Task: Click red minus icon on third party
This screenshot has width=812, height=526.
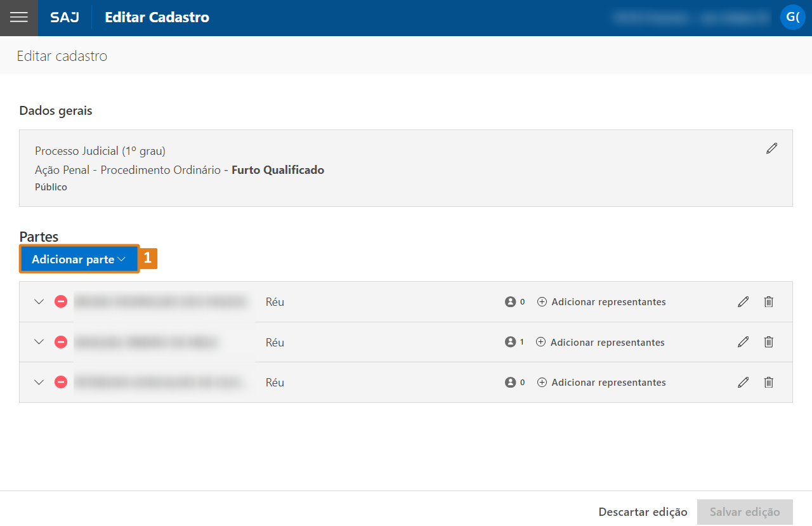Action: tap(61, 383)
